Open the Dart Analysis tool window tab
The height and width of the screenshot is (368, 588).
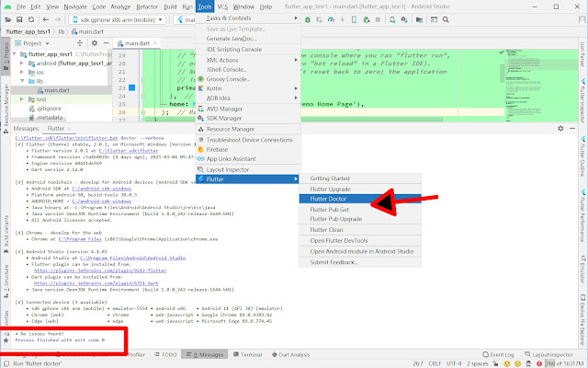coord(291,354)
